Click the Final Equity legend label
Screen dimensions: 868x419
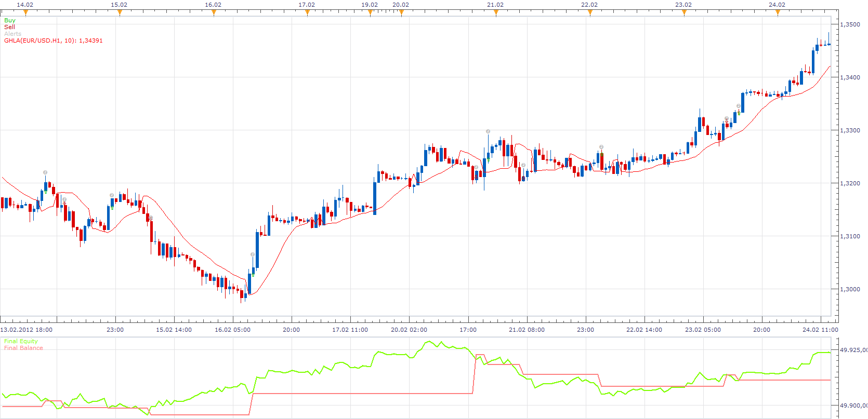pos(21,341)
